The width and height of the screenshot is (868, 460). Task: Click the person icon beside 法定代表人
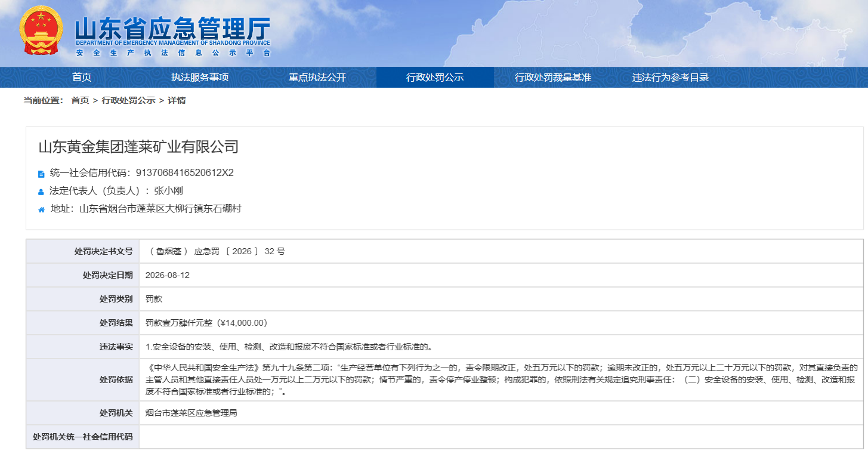[x=41, y=192]
